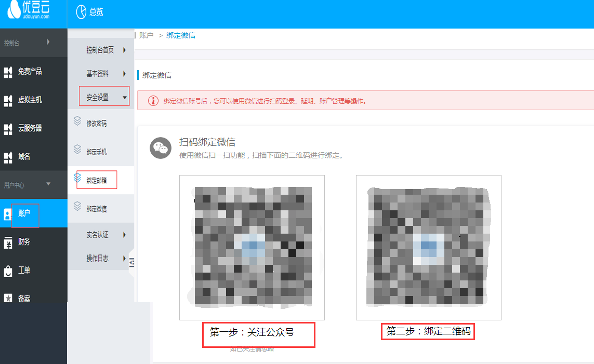This screenshot has width=594, height=364.
Task: Open 绑定微信 submenu item
Action: coord(97,209)
